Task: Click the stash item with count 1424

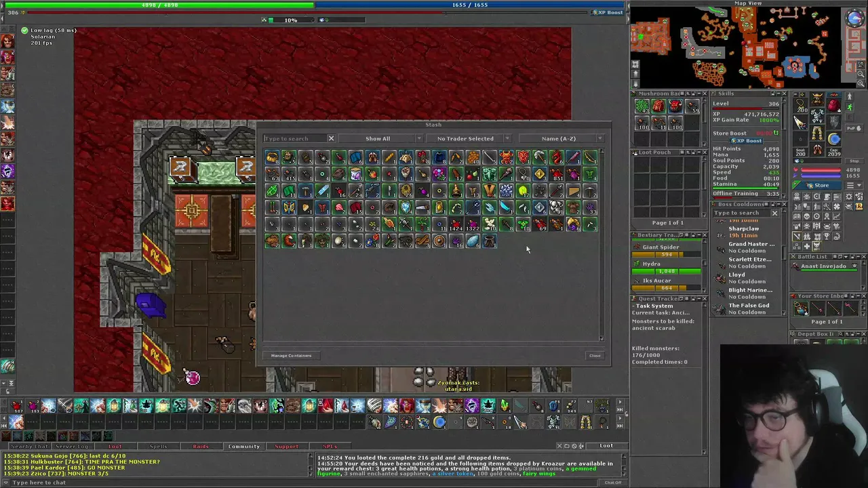Action: pos(456,224)
